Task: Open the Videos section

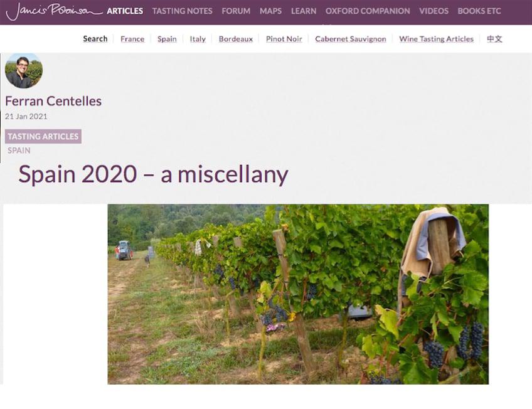Action: point(434,11)
